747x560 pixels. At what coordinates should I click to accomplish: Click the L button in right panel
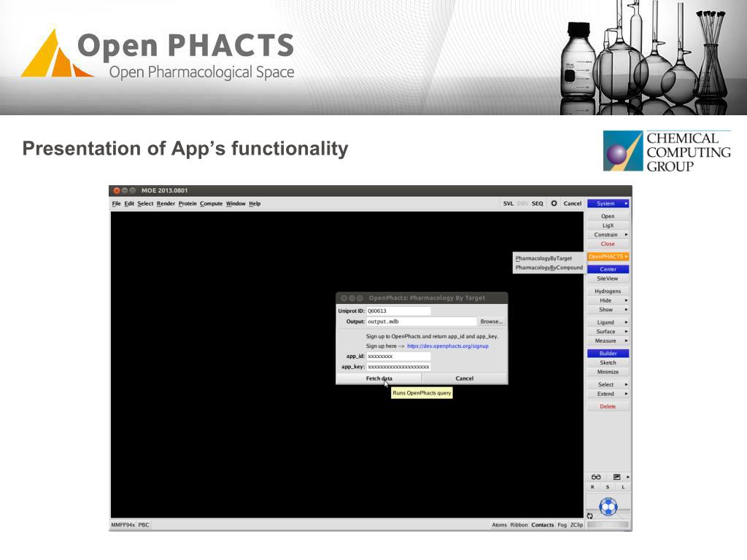coord(623,487)
